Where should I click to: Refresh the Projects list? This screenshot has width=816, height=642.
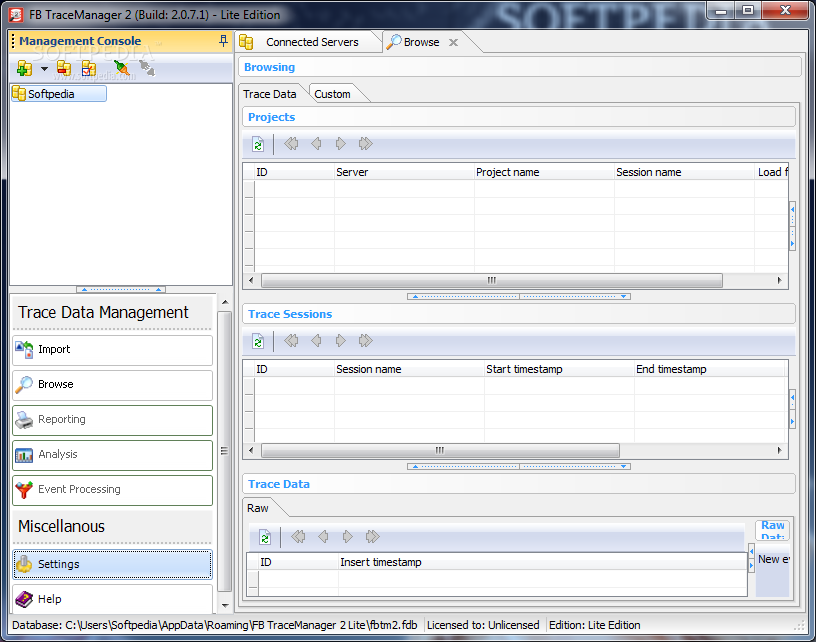[258, 144]
